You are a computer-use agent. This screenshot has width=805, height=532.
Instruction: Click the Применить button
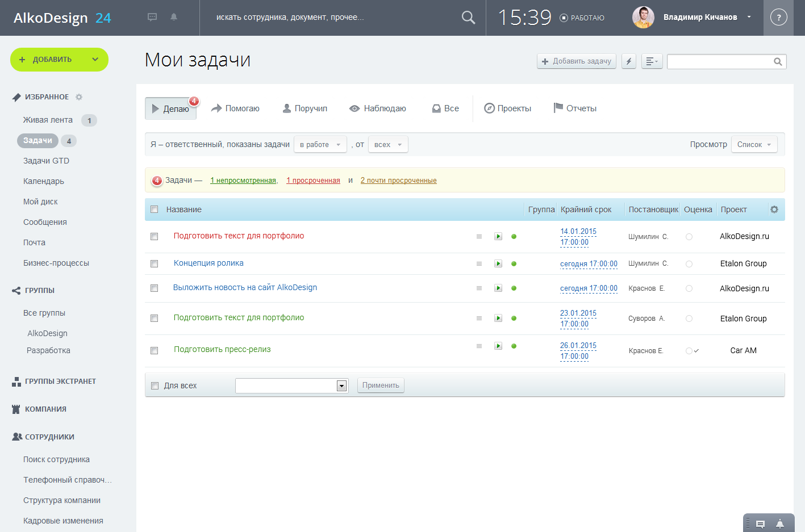[x=381, y=386]
